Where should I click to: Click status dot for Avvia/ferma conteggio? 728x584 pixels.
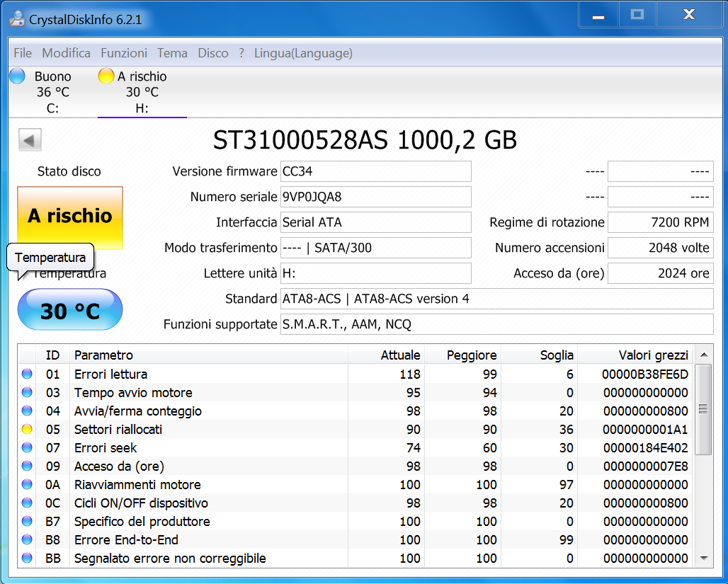click(27, 411)
